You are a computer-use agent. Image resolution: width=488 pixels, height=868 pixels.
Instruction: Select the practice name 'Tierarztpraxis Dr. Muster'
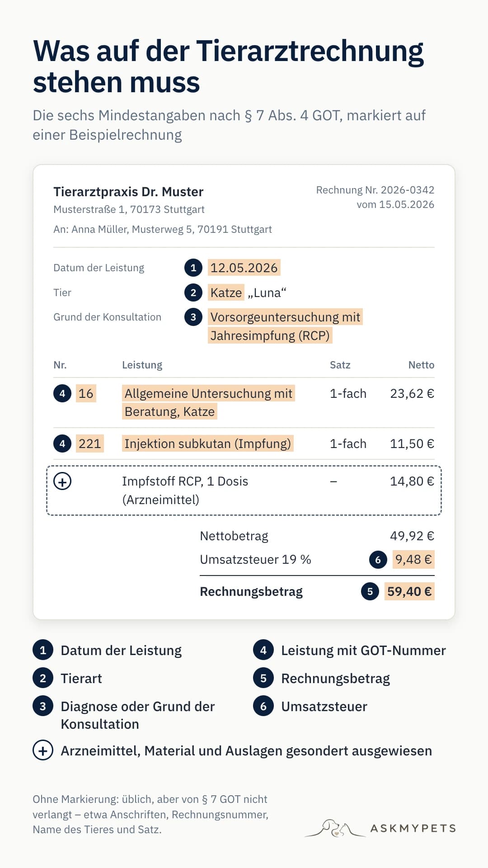(128, 192)
